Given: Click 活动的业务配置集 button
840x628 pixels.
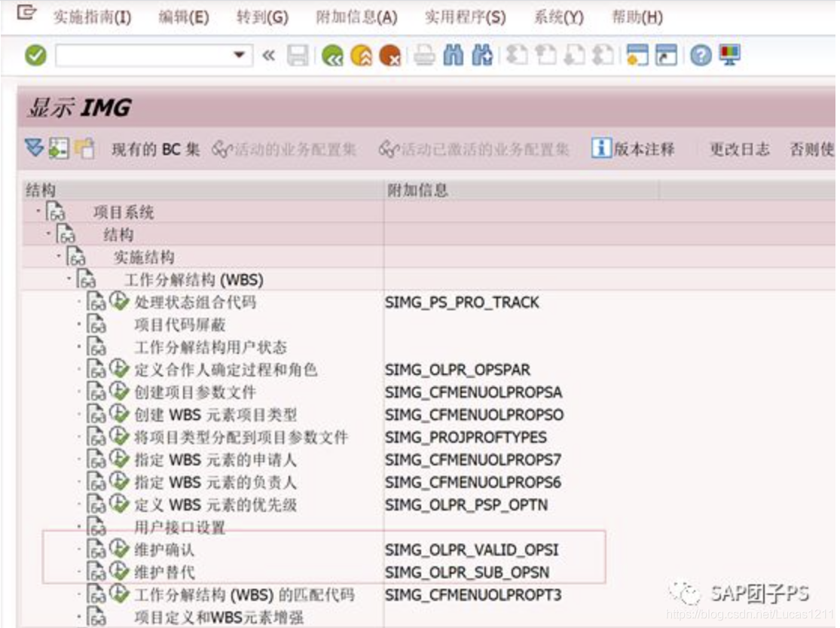Looking at the screenshot, I should click(284, 149).
